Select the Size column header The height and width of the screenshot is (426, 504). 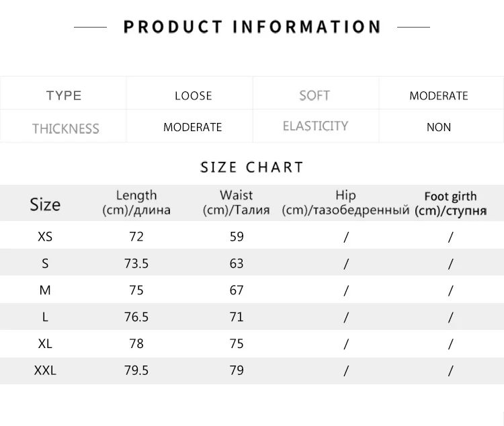click(45, 204)
